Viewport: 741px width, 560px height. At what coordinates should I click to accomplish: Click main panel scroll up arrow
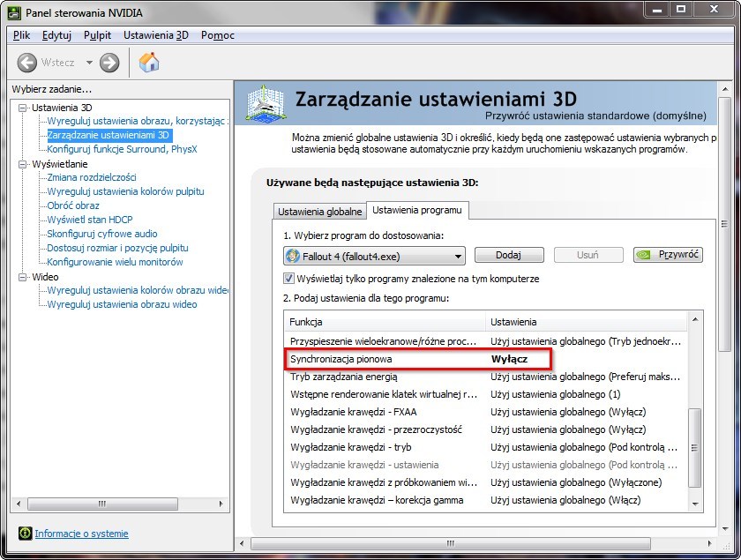pos(725,88)
